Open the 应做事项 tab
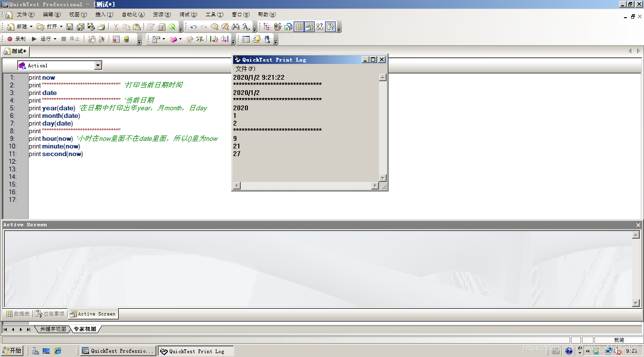This screenshot has width=644, height=357. (50, 314)
